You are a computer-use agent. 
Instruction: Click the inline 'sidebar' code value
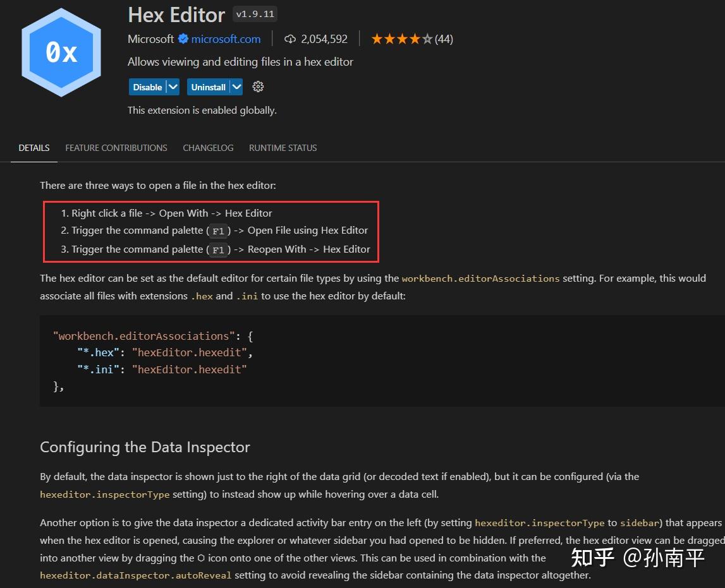point(640,523)
